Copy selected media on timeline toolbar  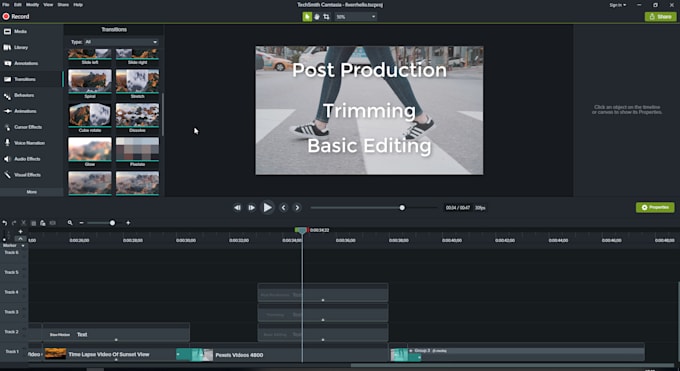[33, 223]
